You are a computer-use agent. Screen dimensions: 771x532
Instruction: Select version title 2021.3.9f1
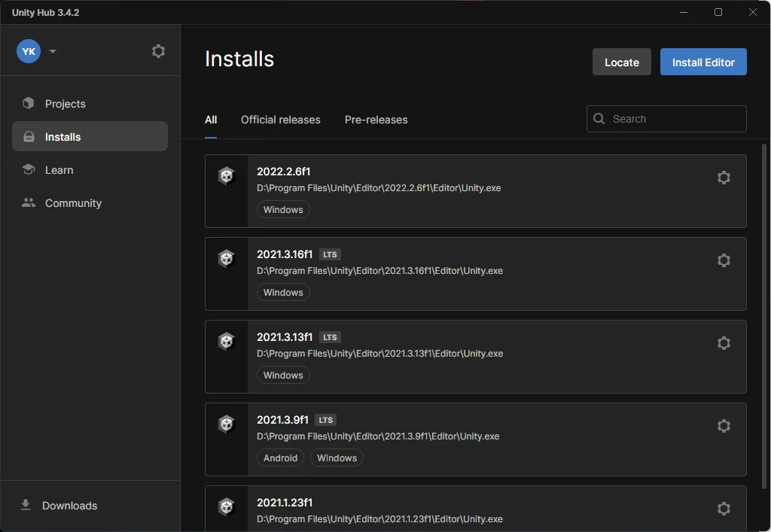point(283,420)
